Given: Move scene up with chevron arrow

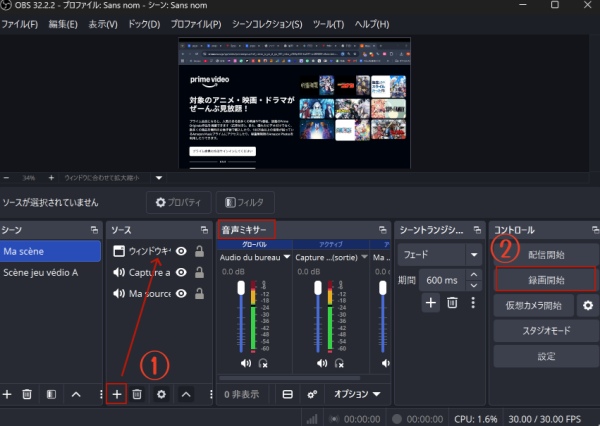Looking at the screenshot, I should point(76,394).
